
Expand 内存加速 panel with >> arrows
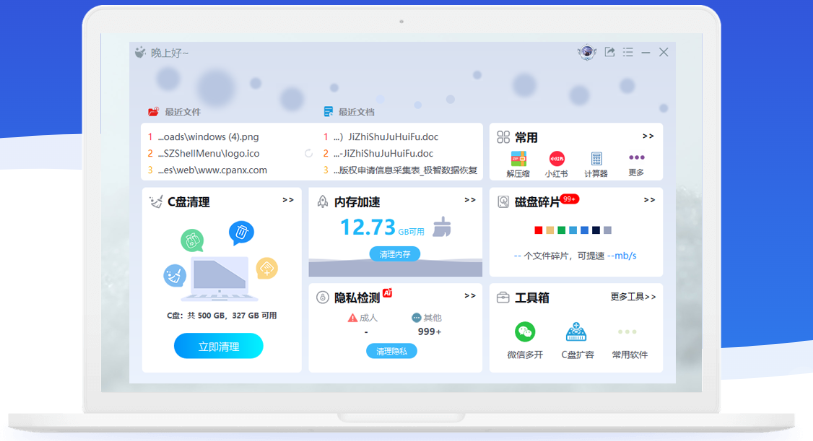470,200
